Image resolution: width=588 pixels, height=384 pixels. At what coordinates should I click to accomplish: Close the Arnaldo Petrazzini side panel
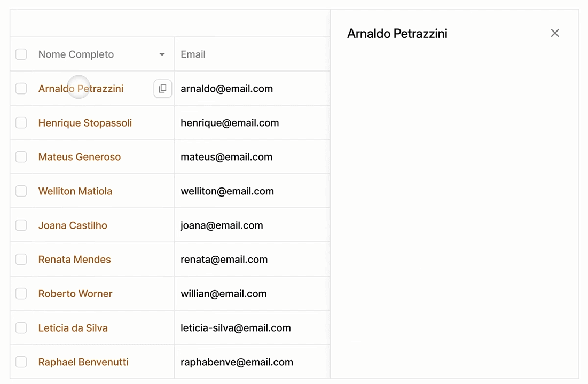click(555, 33)
